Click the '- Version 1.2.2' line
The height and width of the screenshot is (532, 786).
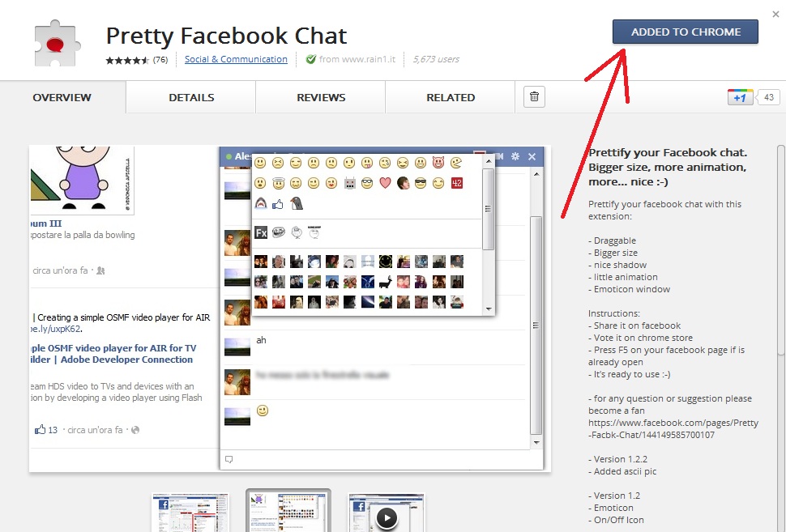(x=617, y=459)
